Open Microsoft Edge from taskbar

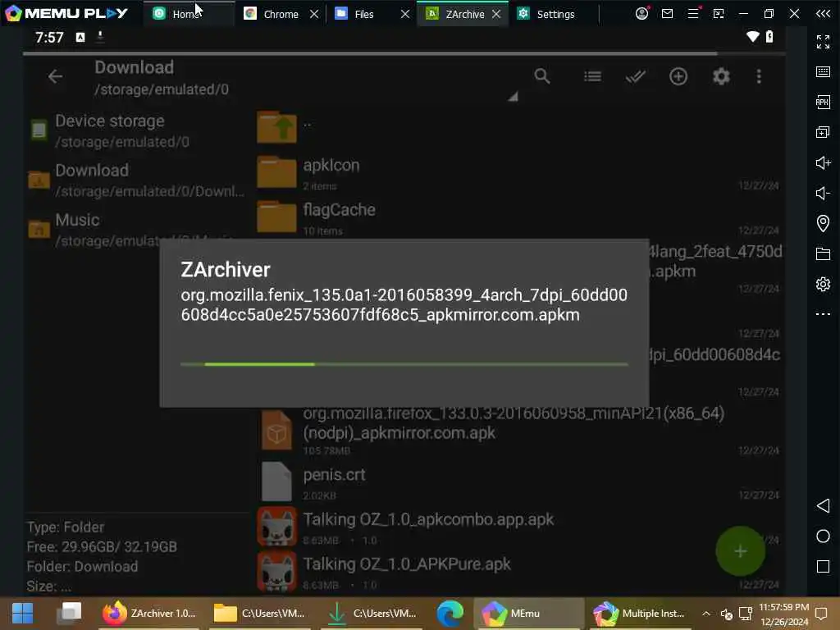pos(450,614)
